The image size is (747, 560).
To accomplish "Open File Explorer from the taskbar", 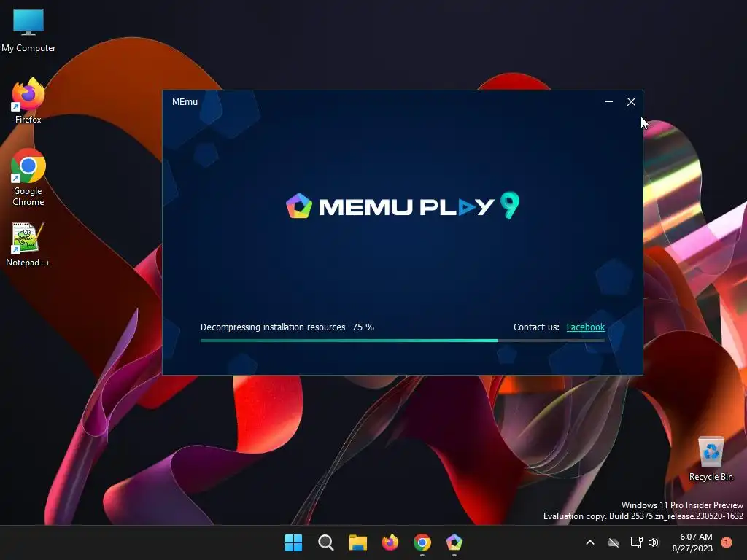I will pyautogui.click(x=357, y=542).
